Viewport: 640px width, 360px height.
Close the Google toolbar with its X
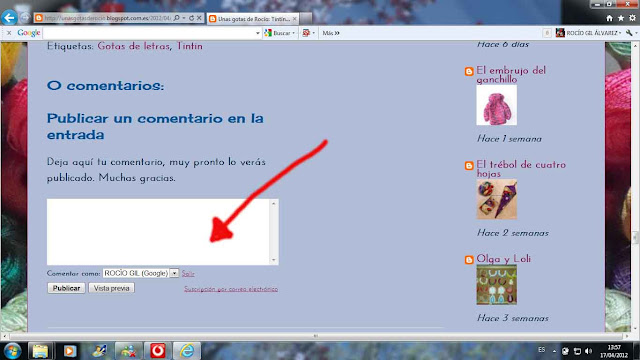(9, 33)
